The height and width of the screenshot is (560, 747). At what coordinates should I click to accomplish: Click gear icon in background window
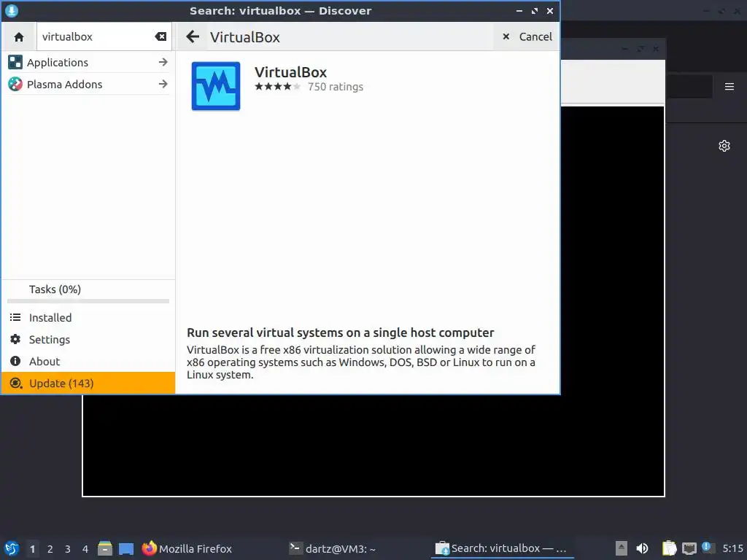coord(724,146)
